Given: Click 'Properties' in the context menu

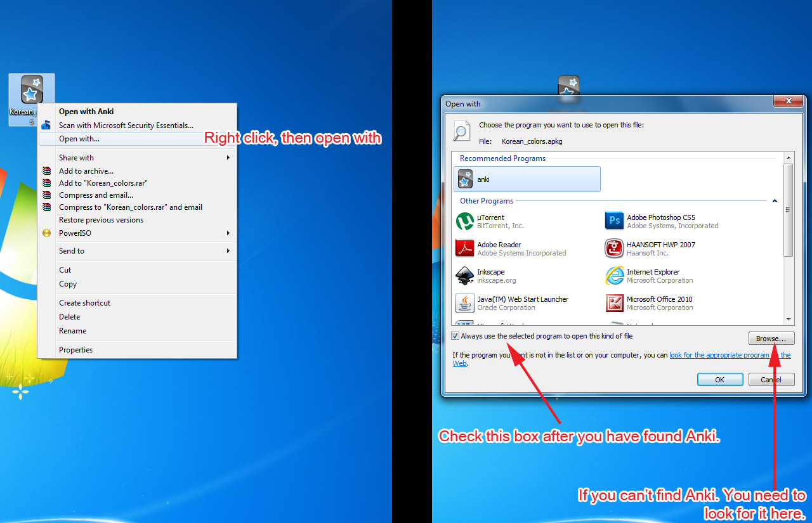Looking at the screenshot, I should pos(75,350).
